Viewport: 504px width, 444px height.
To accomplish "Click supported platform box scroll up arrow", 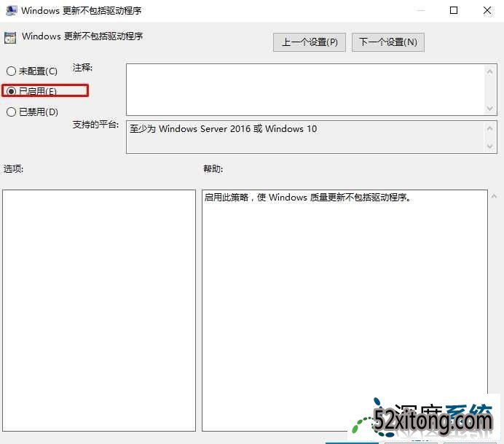I will click(490, 129).
